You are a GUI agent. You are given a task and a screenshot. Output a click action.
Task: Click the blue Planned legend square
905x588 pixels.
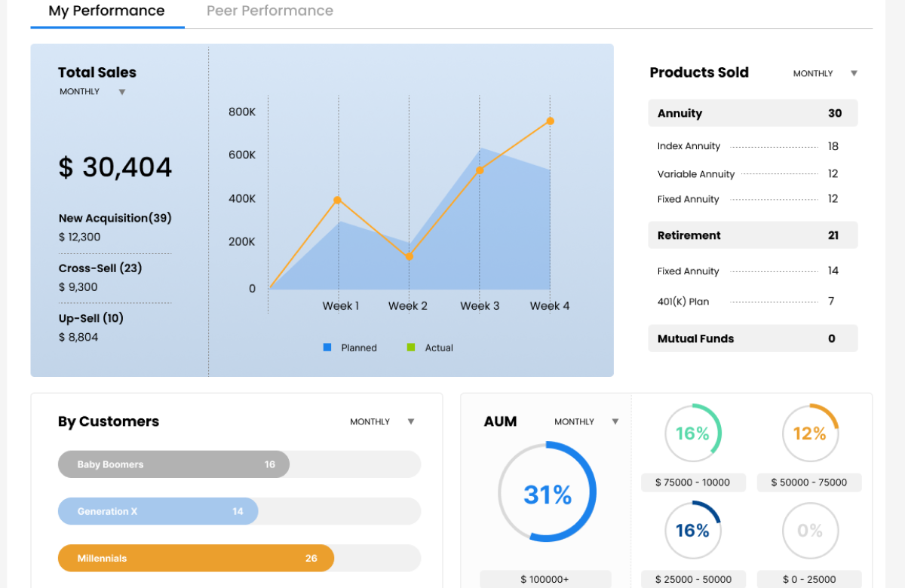point(327,348)
